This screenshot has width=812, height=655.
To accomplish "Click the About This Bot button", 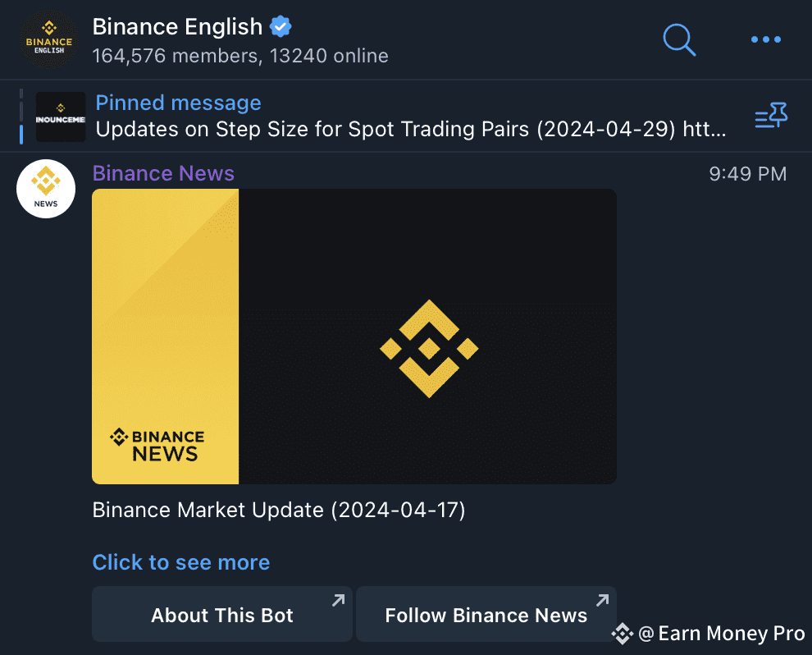I will [x=222, y=615].
